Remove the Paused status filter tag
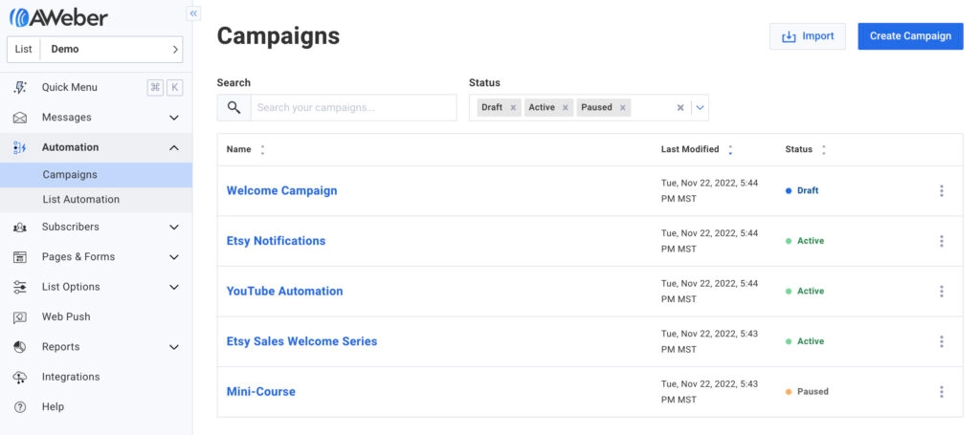The height and width of the screenshot is (435, 980). [x=623, y=108]
